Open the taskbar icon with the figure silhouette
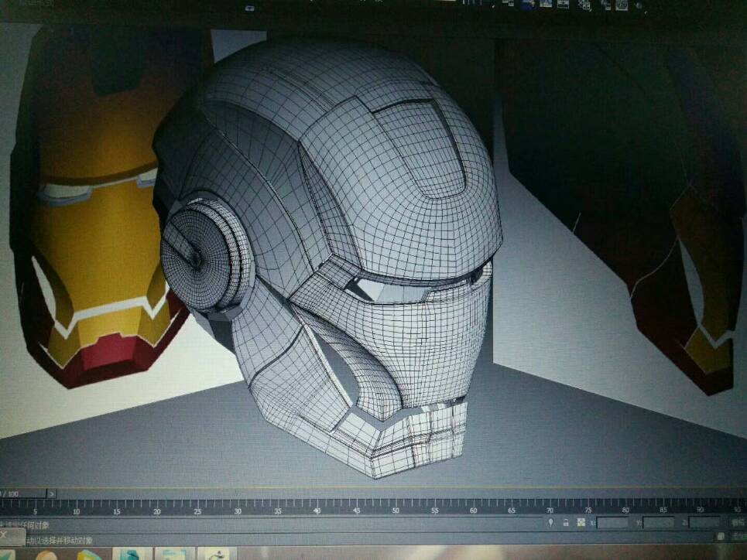Image resolution: width=747 pixels, height=560 pixels. tap(217, 555)
